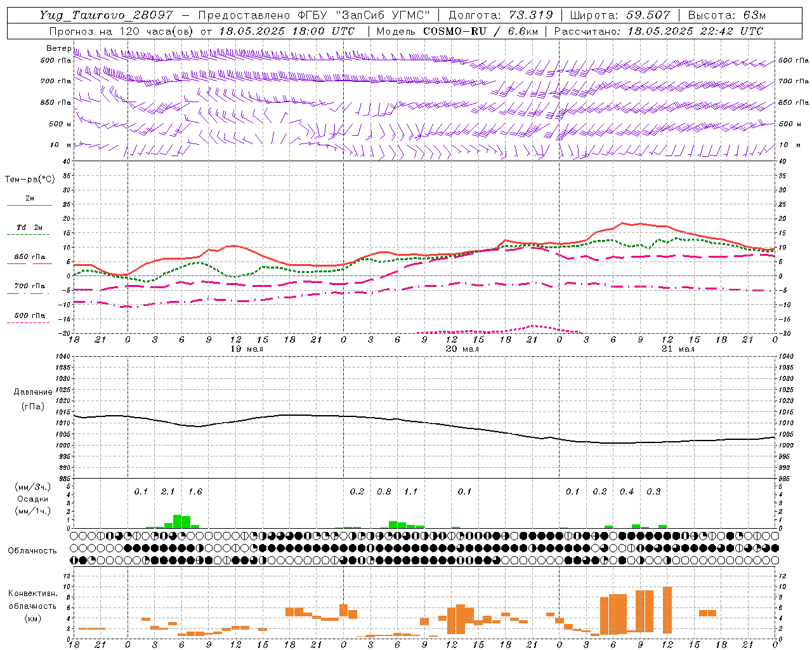The image size is (812, 650).
Task: Click the 19 мая date label
Action: (246, 349)
